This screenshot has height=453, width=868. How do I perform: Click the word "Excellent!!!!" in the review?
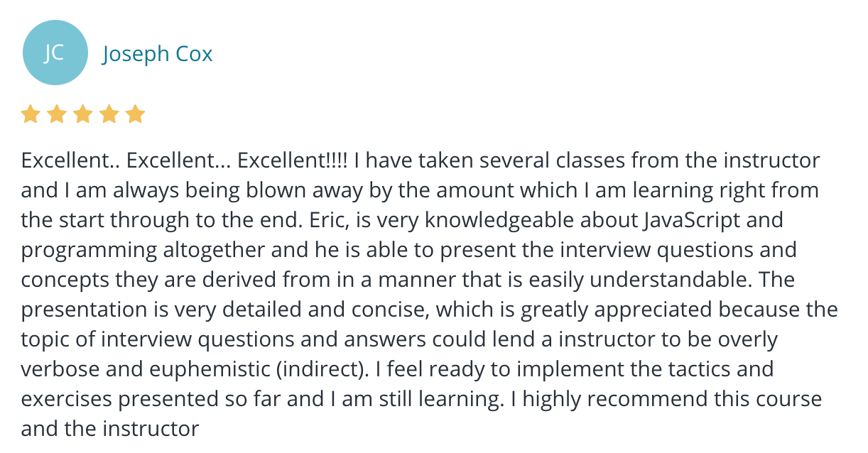coord(293,160)
